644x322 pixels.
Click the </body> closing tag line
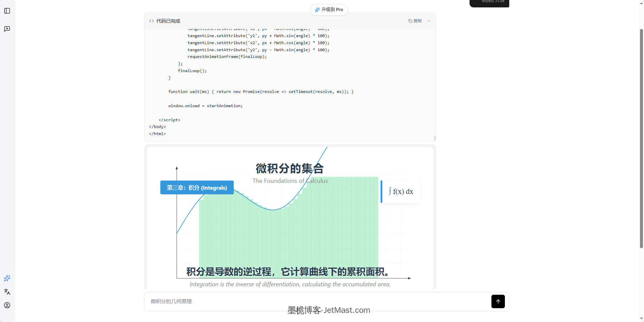coord(158,127)
